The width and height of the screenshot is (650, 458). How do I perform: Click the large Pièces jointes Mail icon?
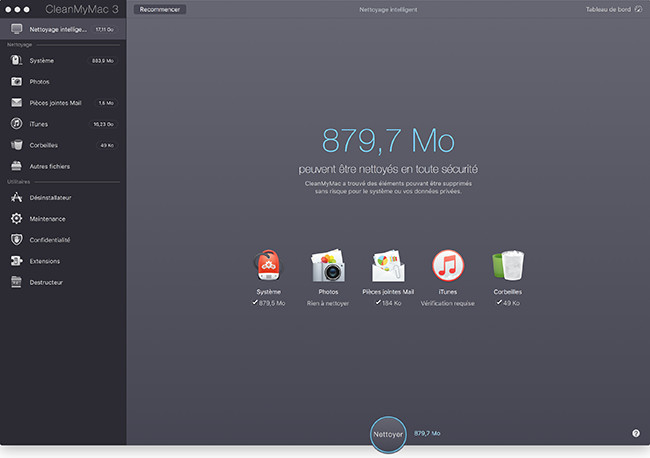click(x=388, y=265)
